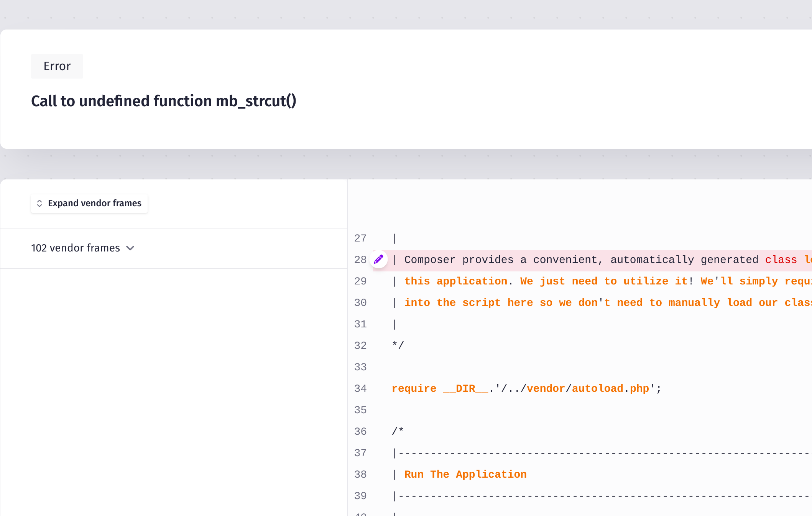The width and height of the screenshot is (812, 516).
Task: Click line number 39 in gutter
Action: 360,496
